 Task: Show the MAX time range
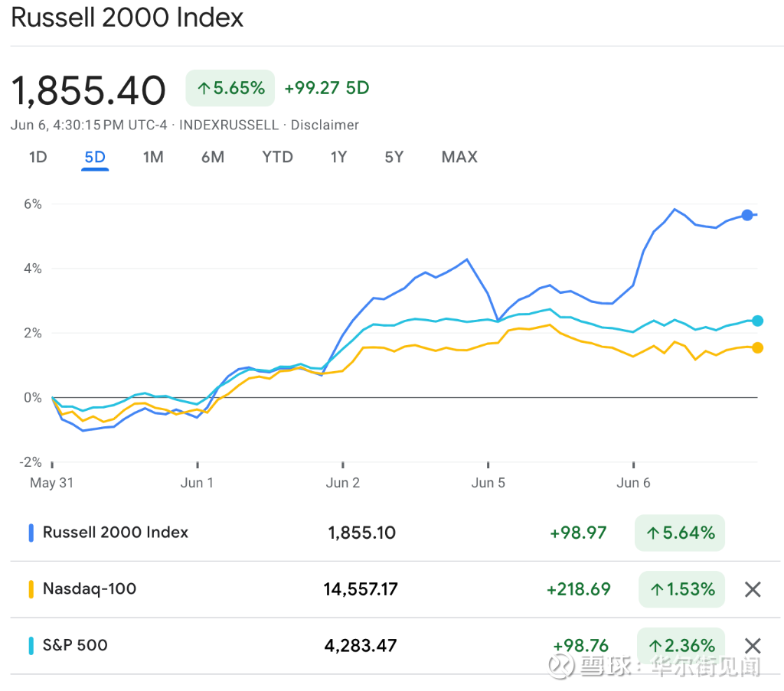459,157
